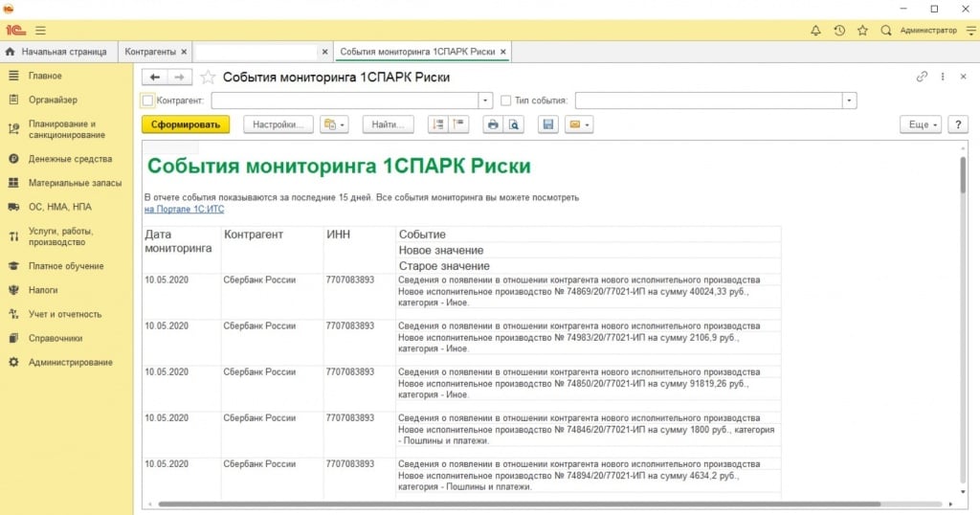Click the print preview icon
This screenshot has width=980, height=515.
coord(514,124)
